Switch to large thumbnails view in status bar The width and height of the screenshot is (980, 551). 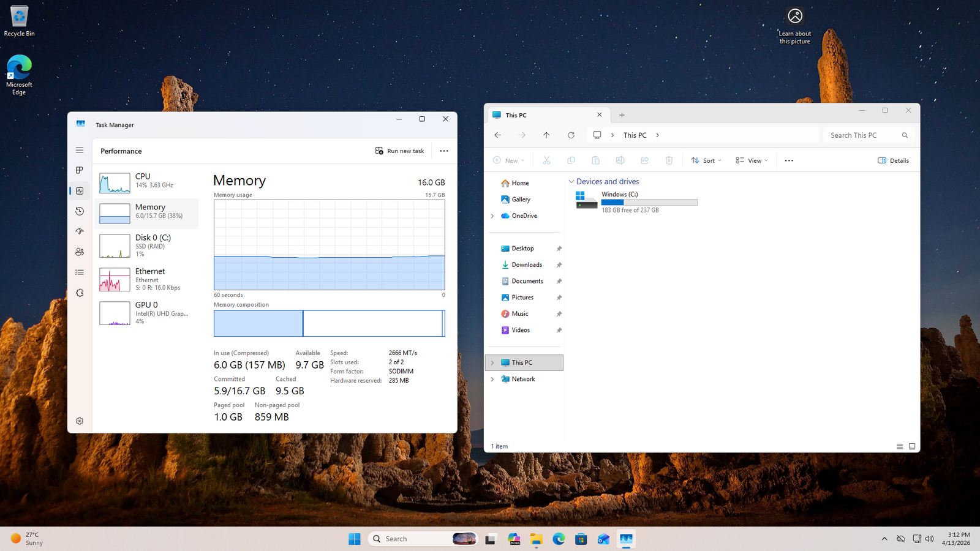(912, 446)
